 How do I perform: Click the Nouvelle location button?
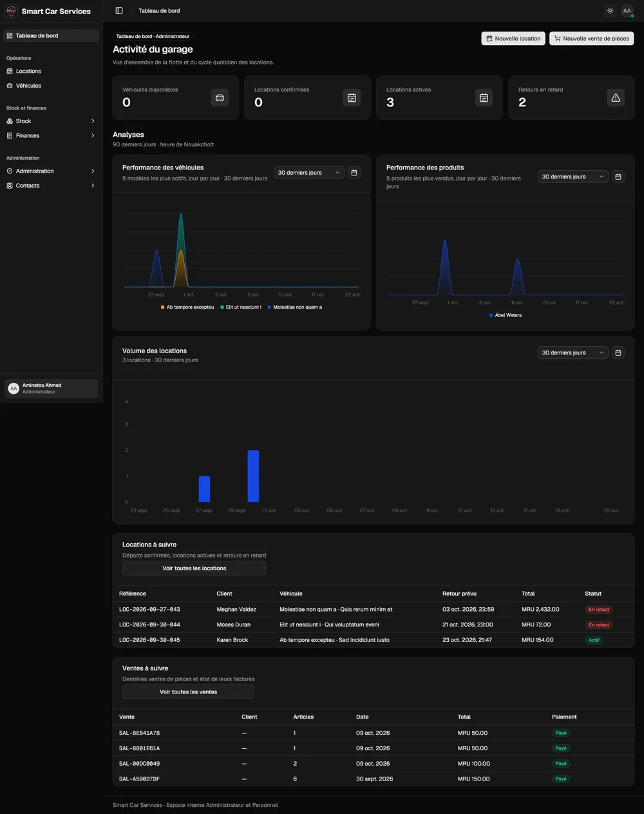513,39
